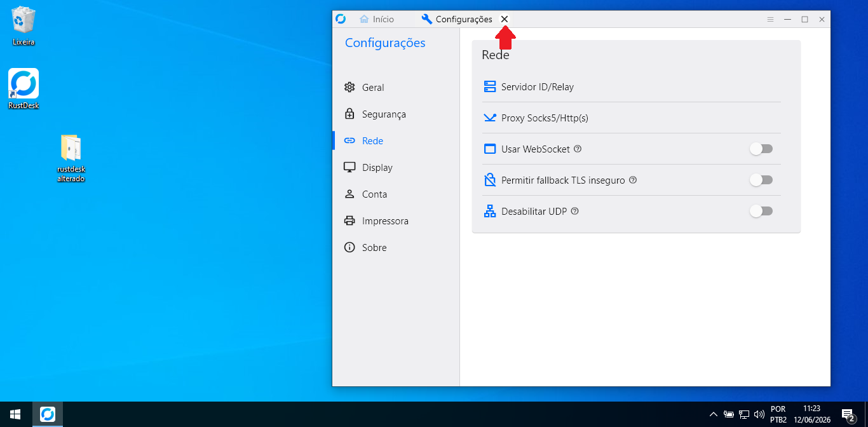868x427 pixels.
Task: Click the monitor icon beside Display
Action: pos(349,168)
